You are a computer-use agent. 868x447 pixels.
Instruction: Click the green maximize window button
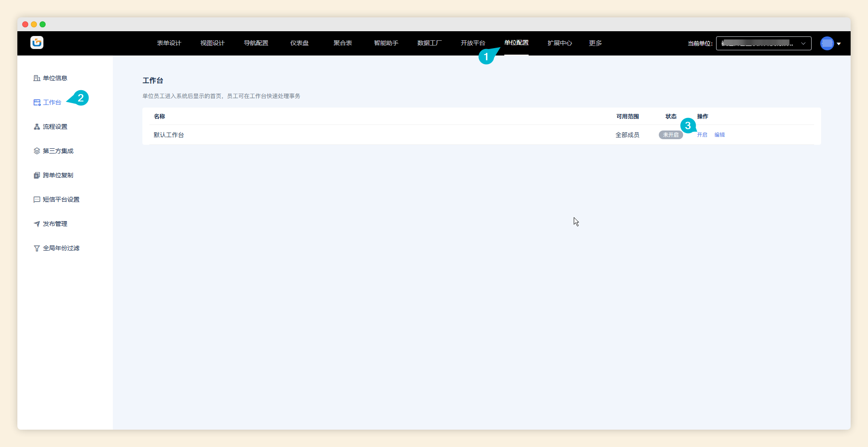(43, 24)
